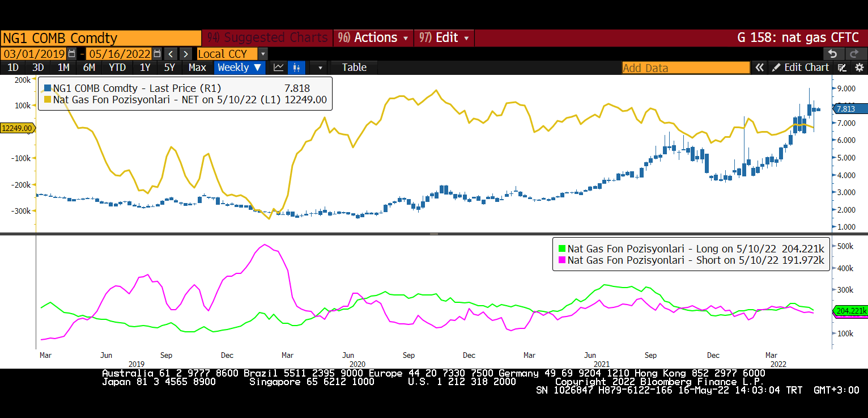Click magenta swatch for Short legend
Image resolution: width=868 pixels, height=418 pixels.
coord(562,260)
